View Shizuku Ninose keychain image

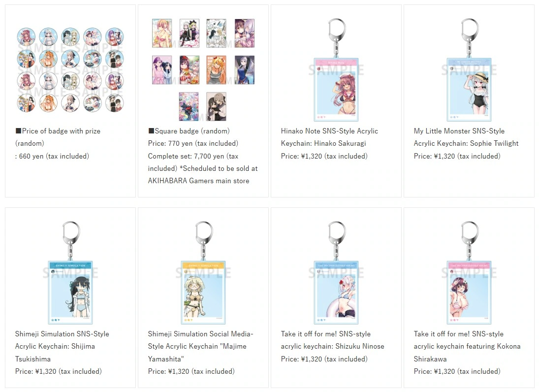pyautogui.click(x=336, y=273)
